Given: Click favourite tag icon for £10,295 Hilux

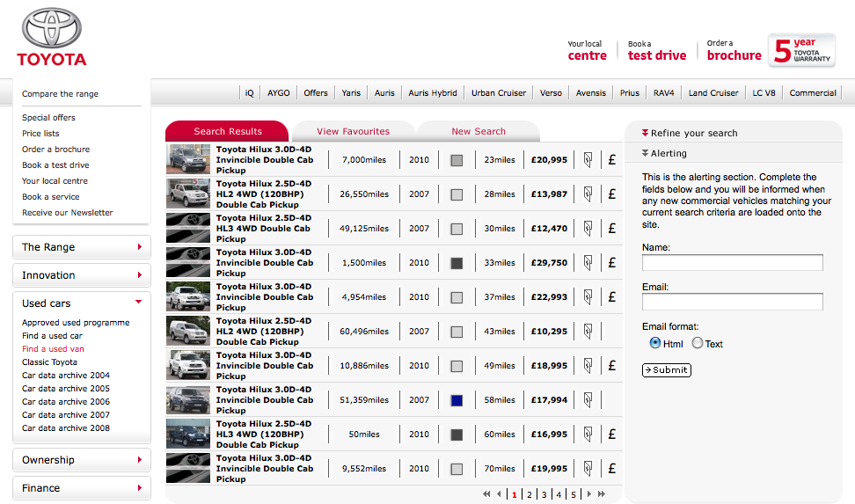Looking at the screenshot, I should [588, 331].
